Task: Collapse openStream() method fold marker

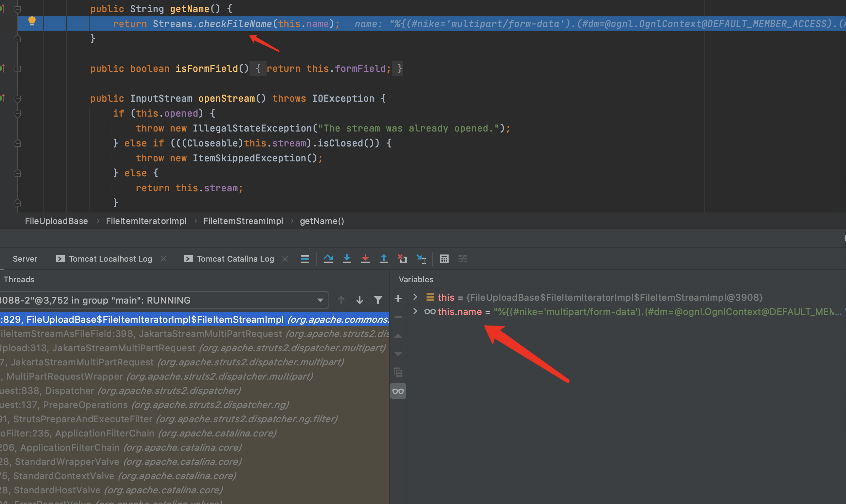Action: [x=18, y=99]
